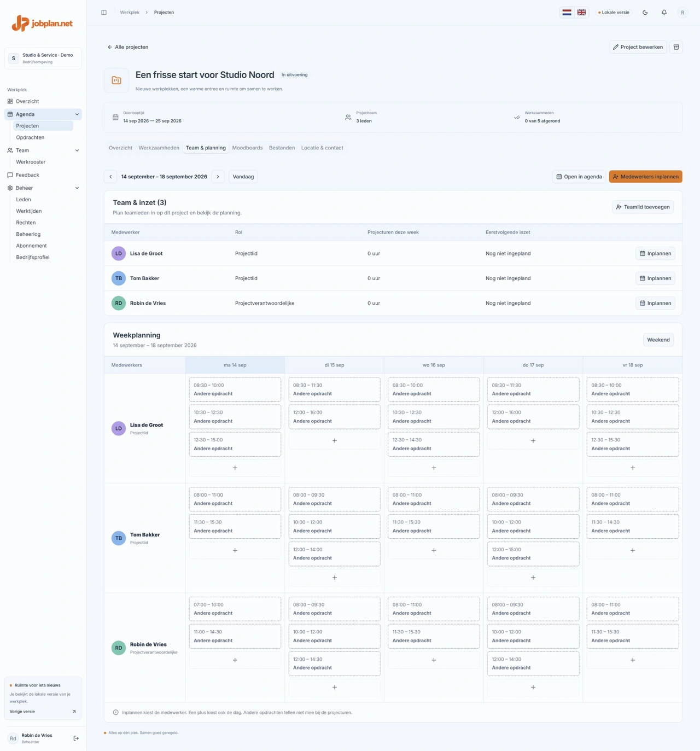The height and width of the screenshot is (751, 700).
Task: Go to previous week arrow
Action: coord(110,177)
